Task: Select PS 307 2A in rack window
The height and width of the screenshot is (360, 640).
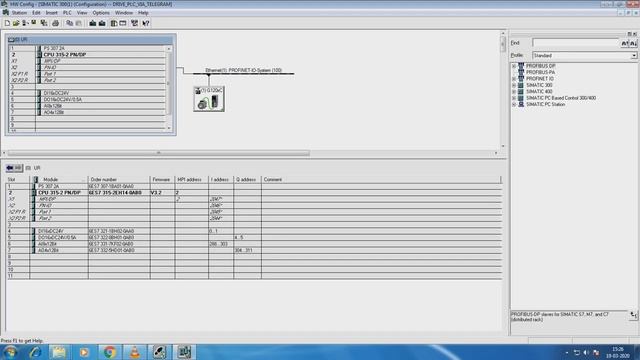Action: coord(54,48)
